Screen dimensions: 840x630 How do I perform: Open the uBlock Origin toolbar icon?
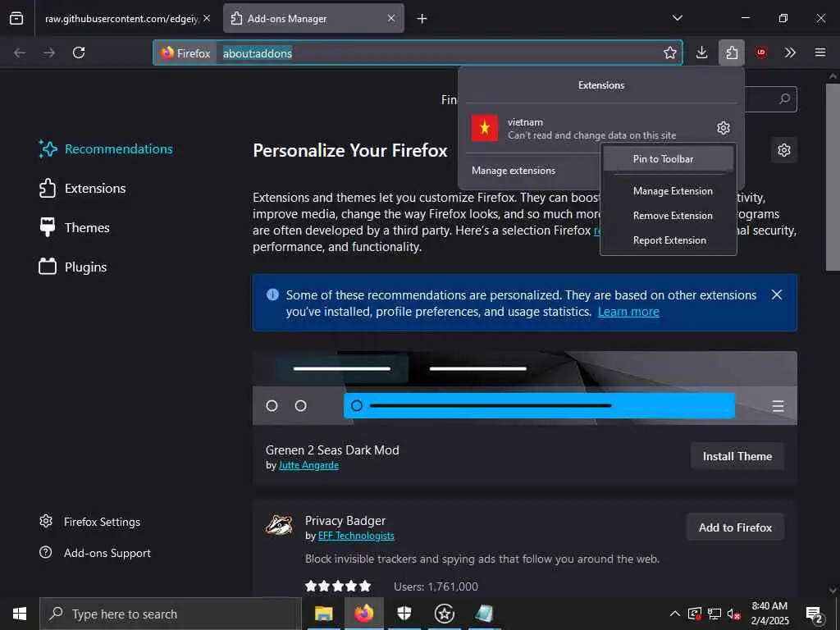(x=760, y=52)
